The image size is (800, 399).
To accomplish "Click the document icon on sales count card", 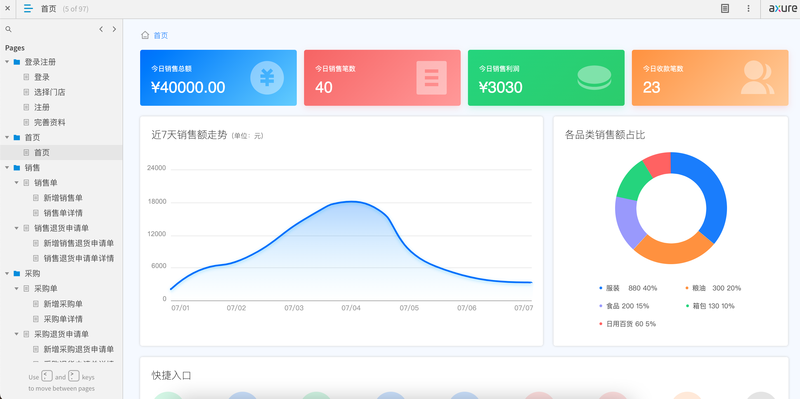I will (432, 78).
